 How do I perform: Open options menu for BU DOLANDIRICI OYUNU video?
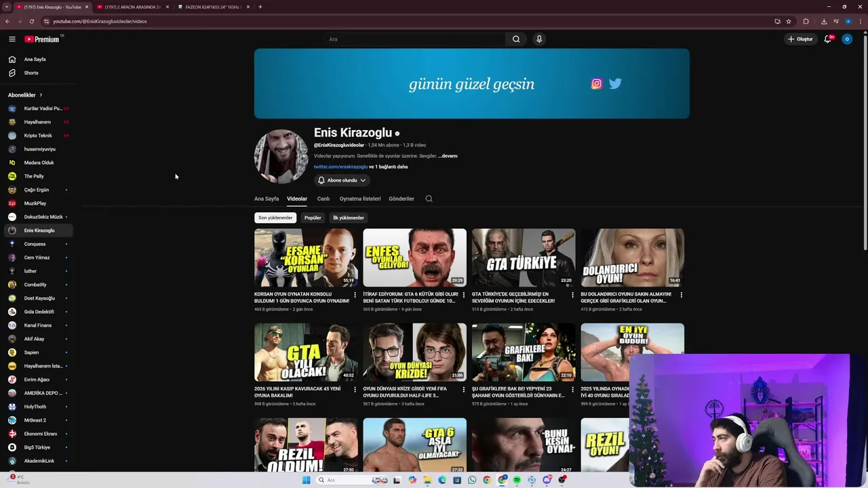click(681, 295)
